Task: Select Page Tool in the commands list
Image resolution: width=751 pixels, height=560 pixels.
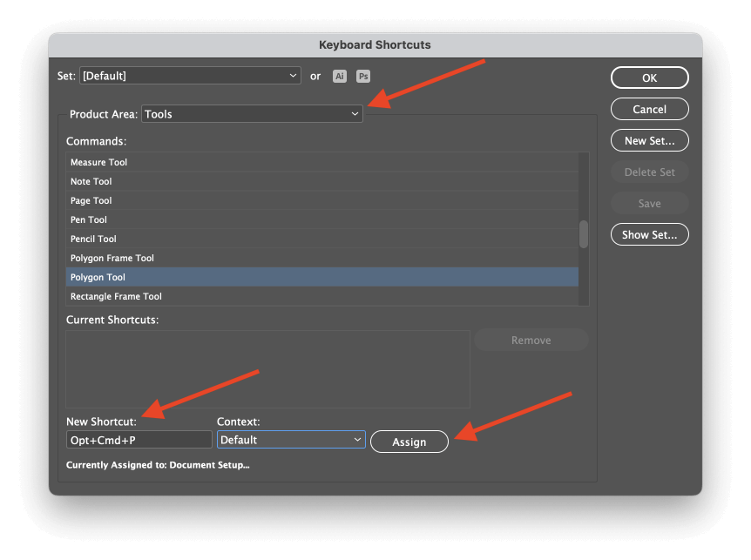Action: [x=321, y=200]
